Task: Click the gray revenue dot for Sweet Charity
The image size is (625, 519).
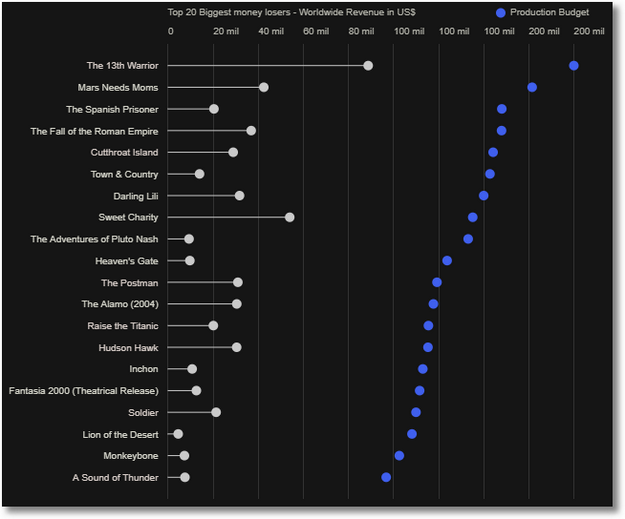Action: point(289,217)
